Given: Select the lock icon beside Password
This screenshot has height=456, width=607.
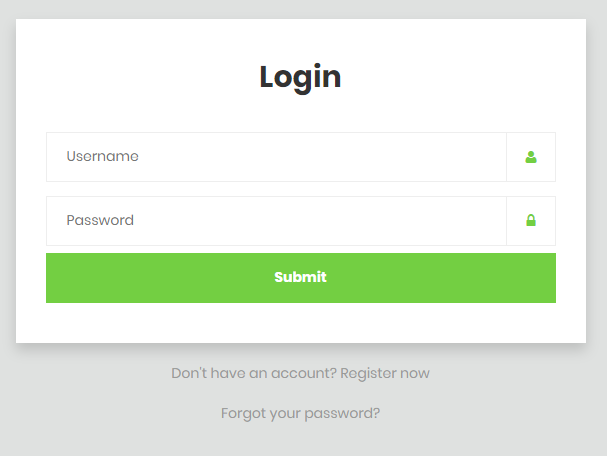Looking at the screenshot, I should 531,220.
